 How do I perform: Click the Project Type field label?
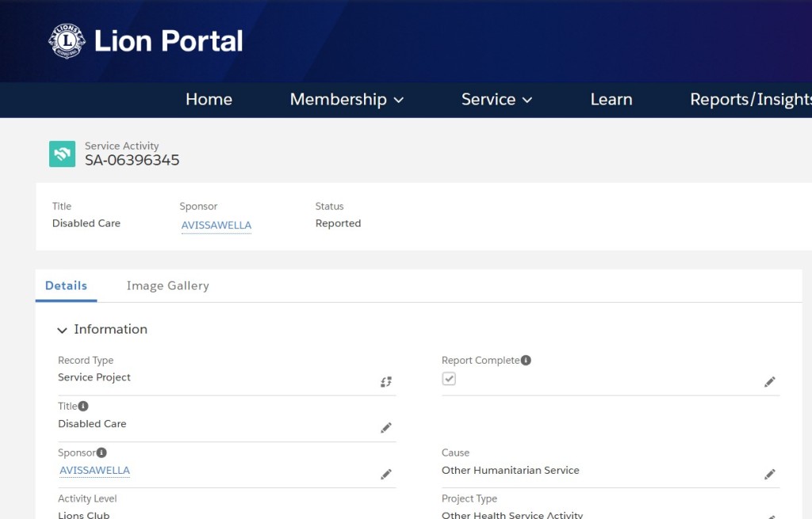[x=469, y=499]
